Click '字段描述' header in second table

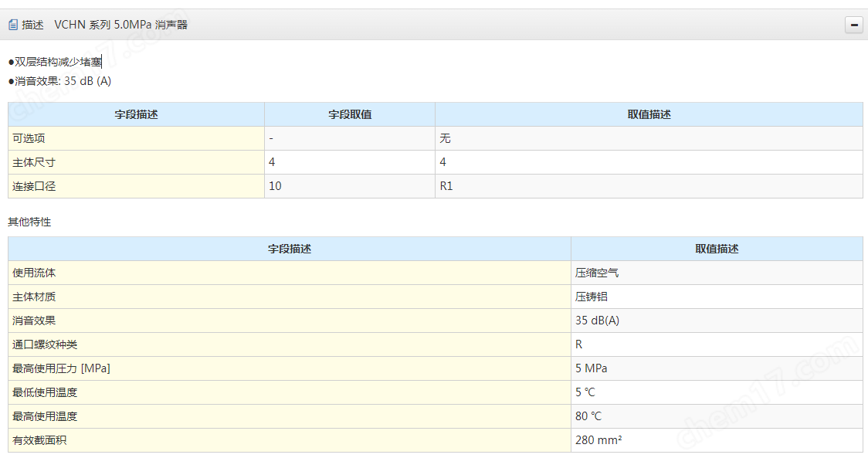coord(290,249)
